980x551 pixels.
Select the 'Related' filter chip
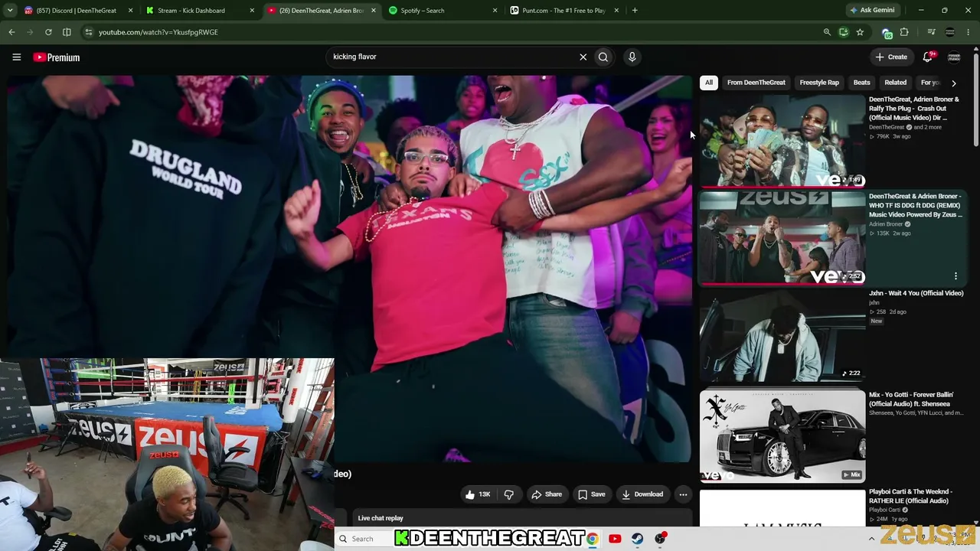click(x=895, y=83)
